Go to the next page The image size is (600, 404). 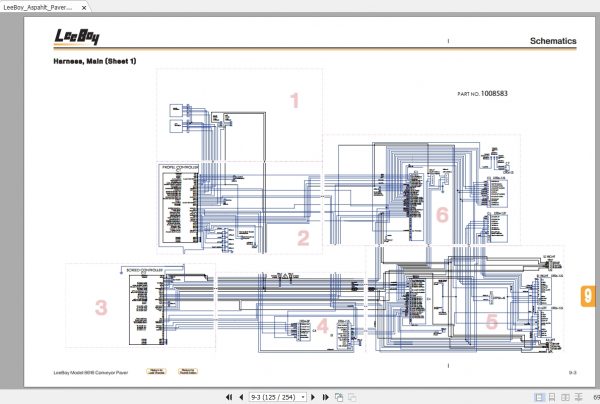pos(313,397)
